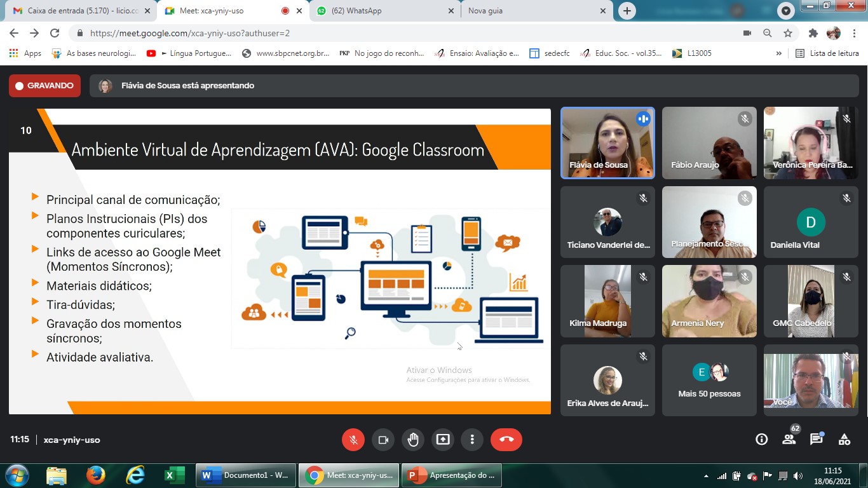Open the Lista de leitura button
This screenshot has width=868, height=488.
[x=827, y=53]
